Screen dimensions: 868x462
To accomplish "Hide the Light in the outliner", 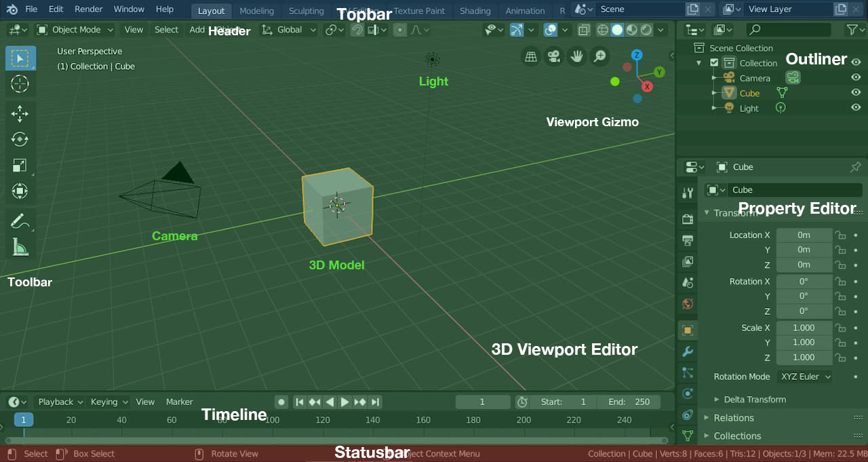I will [856, 108].
